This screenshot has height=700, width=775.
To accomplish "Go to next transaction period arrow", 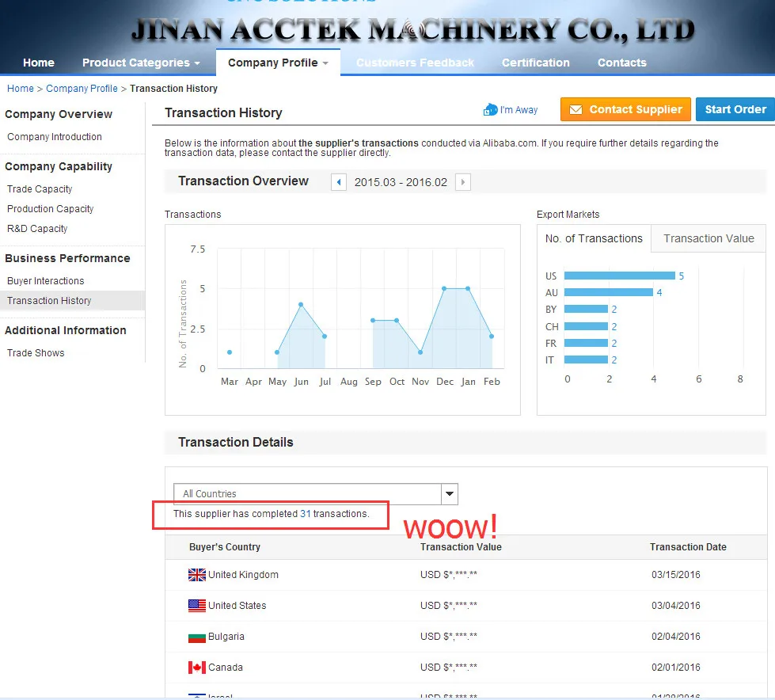I will coord(462,182).
